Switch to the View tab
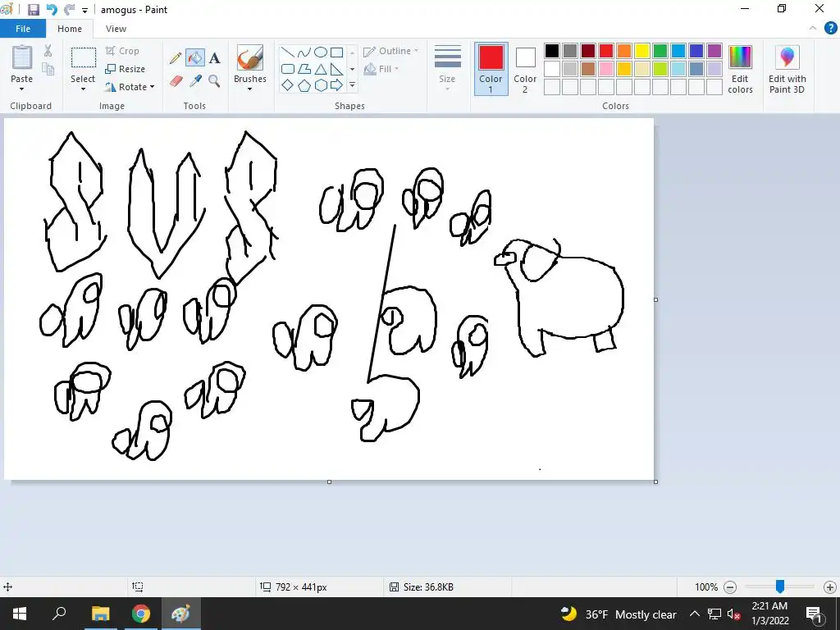Viewport: 840px width, 630px height. pos(116,29)
